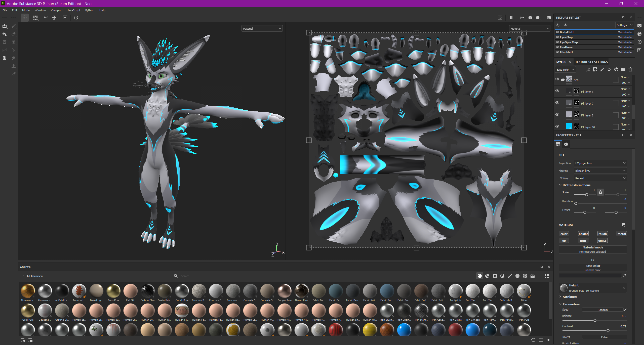Image resolution: width=644 pixels, height=345 pixels.
Task: Open the baking hourglass icon
Action: [5, 42]
